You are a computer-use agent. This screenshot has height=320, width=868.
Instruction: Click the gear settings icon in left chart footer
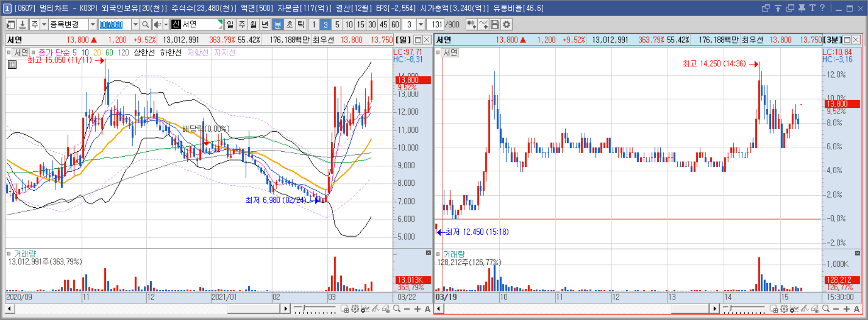355,309
